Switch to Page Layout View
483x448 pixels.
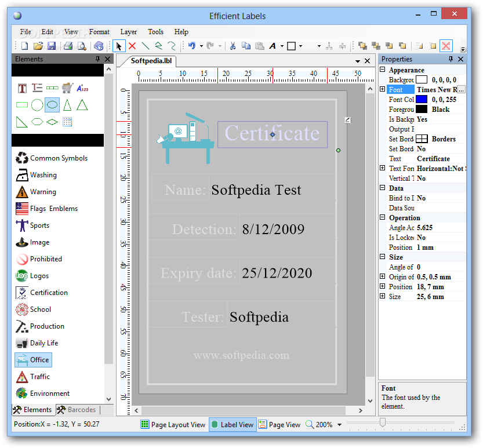(173, 425)
